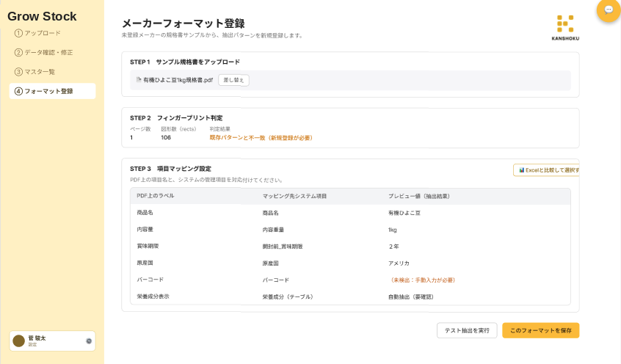
Task: Select フォーマット登録 in sidebar
Action: [52, 91]
